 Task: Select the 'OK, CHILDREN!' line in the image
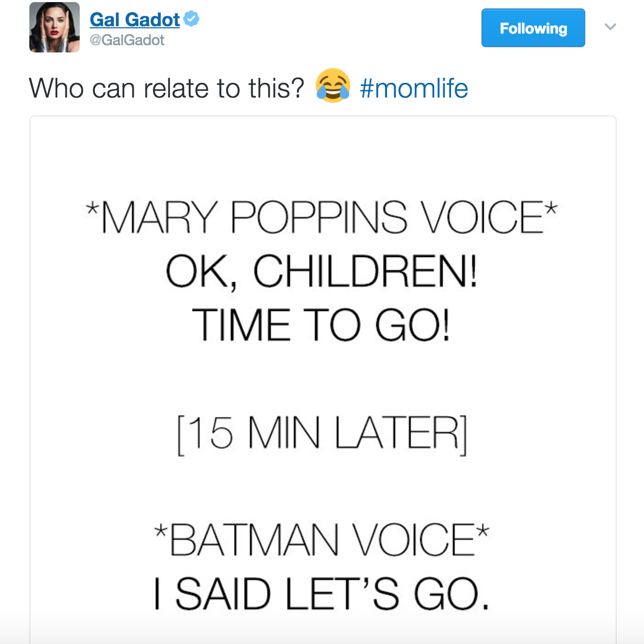(x=321, y=271)
